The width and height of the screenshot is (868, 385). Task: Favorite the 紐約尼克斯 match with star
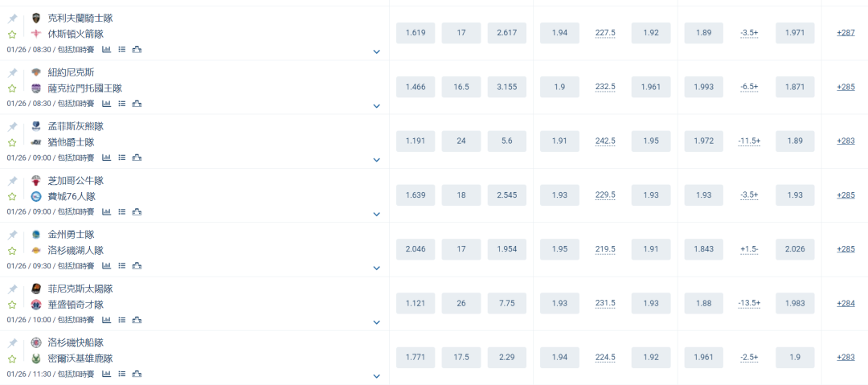tap(12, 88)
